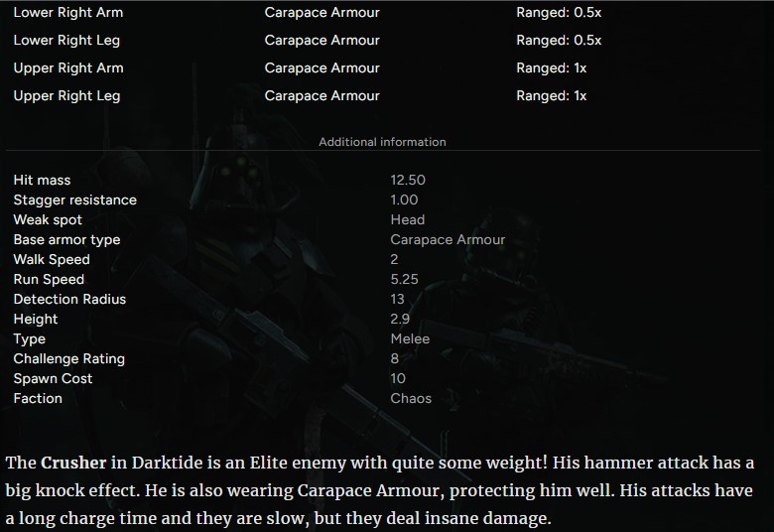This screenshot has height=532, width=774.
Task: Select the Stagger resistance label
Action: coord(75,199)
